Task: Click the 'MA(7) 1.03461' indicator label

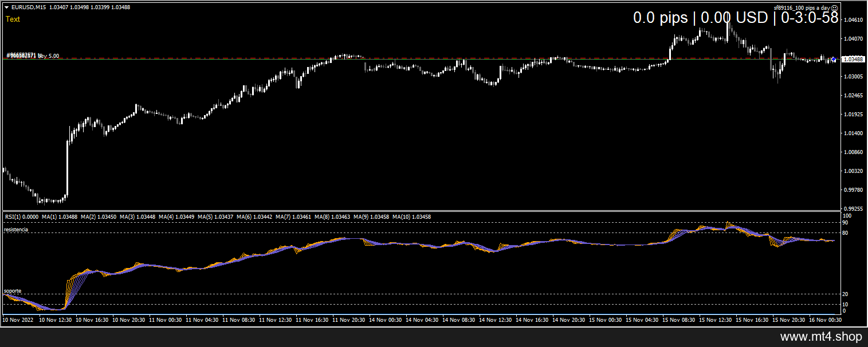Action: point(293,217)
